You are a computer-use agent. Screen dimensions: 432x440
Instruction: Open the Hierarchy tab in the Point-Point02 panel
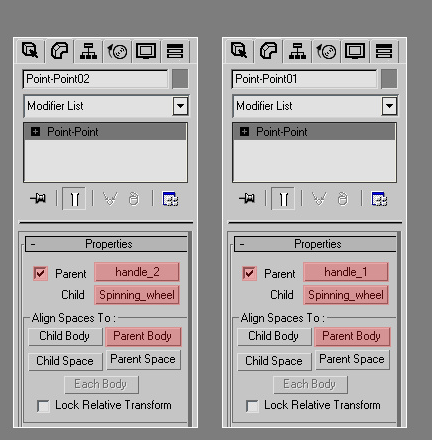coord(88,51)
